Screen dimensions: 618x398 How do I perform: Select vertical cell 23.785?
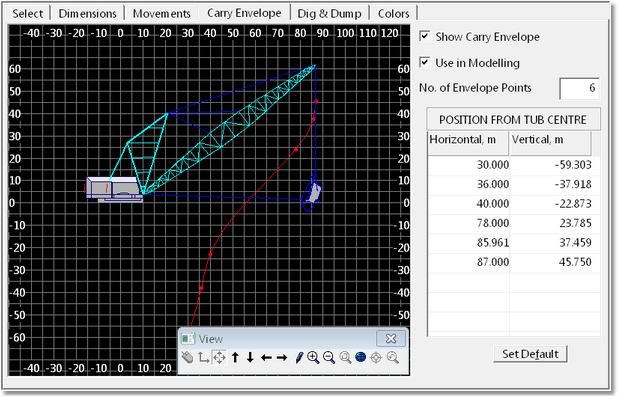click(555, 223)
